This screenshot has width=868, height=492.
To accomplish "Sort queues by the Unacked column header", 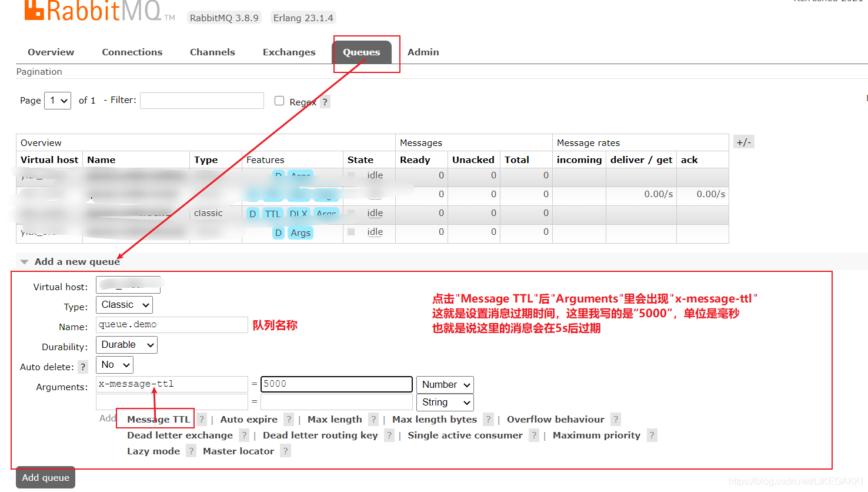I will point(473,159).
